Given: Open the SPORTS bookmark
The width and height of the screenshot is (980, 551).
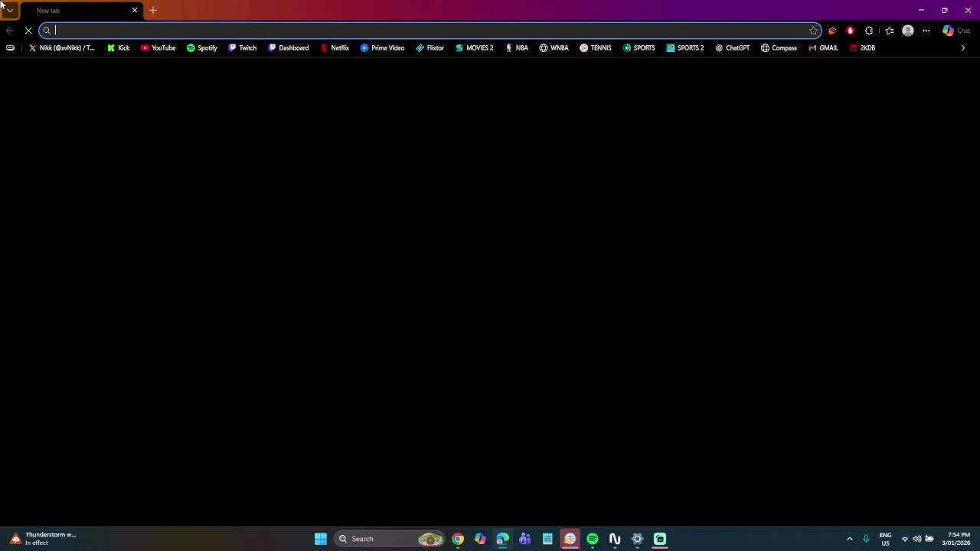Looking at the screenshot, I should [639, 47].
